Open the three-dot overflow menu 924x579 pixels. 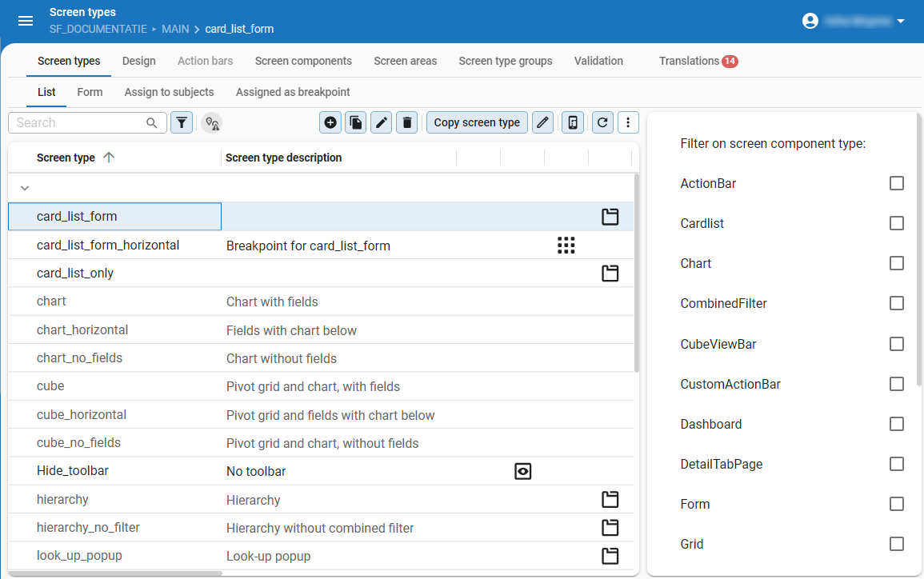[628, 122]
